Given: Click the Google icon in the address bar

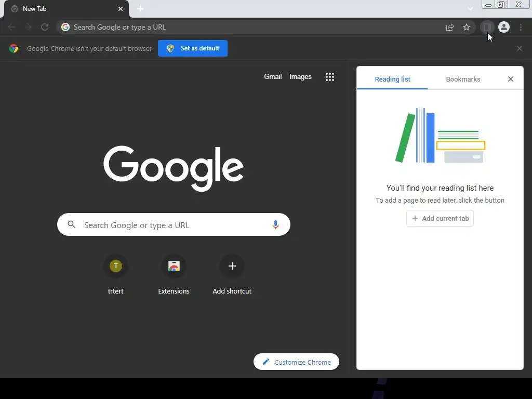Looking at the screenshot, I should click(65, 27).
